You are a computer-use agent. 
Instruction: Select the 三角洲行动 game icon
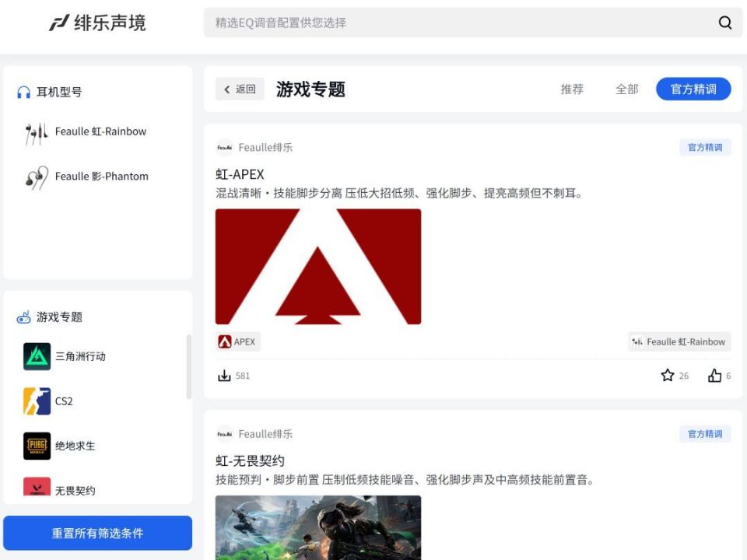[x=37, y=356]
